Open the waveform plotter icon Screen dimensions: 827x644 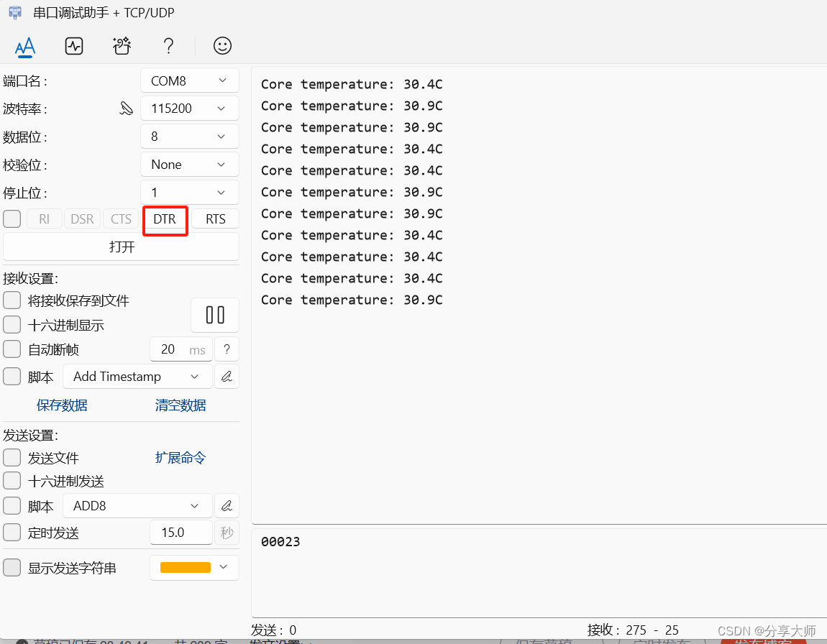click(x=73, y=46)
